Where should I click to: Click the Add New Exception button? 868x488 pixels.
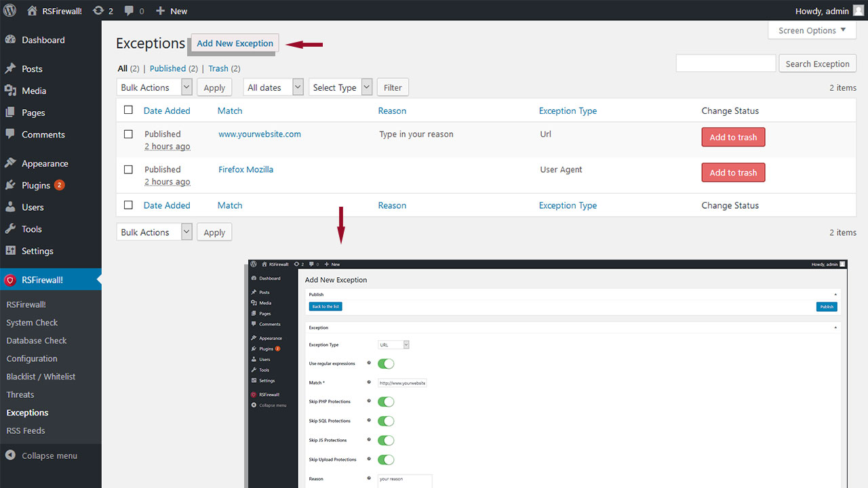235,43
